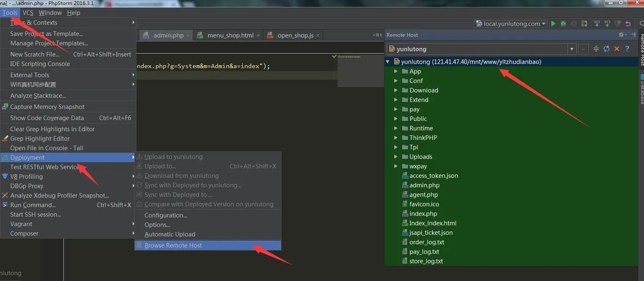Refresh the remote host listing
Screen dimensions: 644x281
606,49
